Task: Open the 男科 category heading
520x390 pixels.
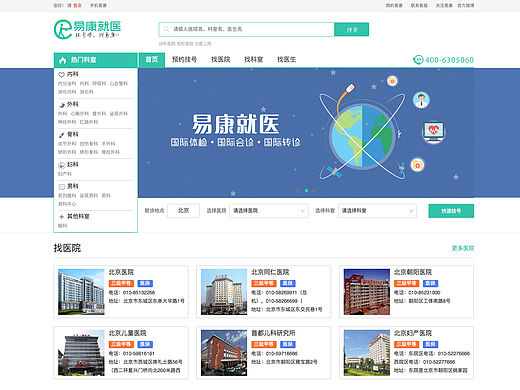Action: (x=73, y=186)
